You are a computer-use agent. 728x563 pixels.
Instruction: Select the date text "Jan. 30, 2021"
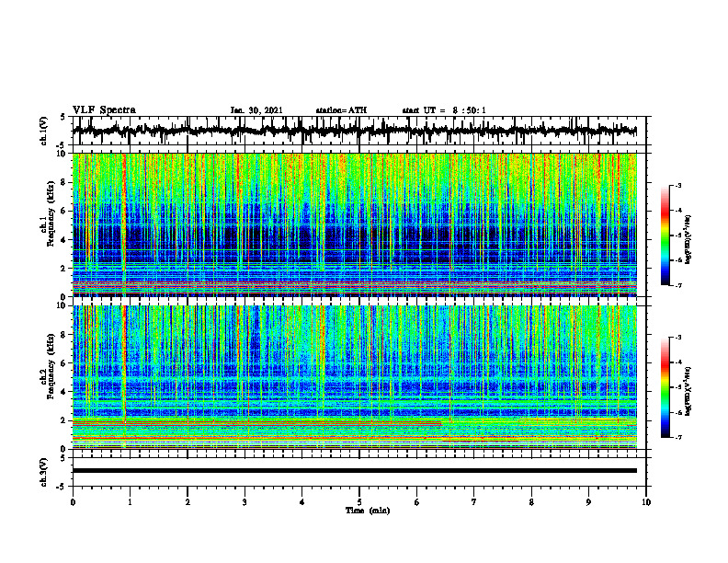(256, 110)
